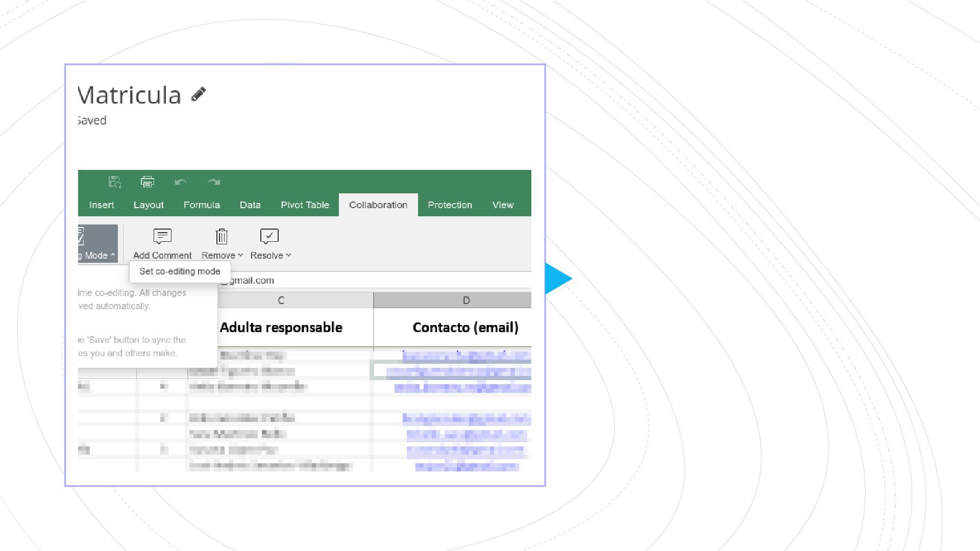980x551 pixels.
Task: Select the Collaboration tab
Action: 378,205
